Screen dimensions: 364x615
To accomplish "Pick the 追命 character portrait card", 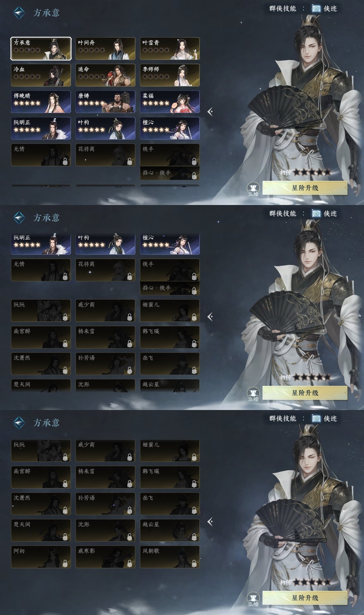I will click(x=105, y=75).
